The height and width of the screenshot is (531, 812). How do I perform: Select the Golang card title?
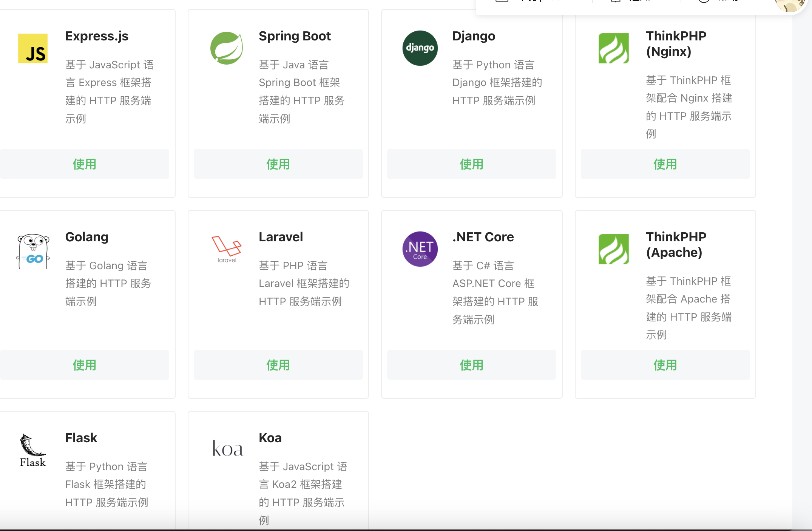(x=87, y=237)
